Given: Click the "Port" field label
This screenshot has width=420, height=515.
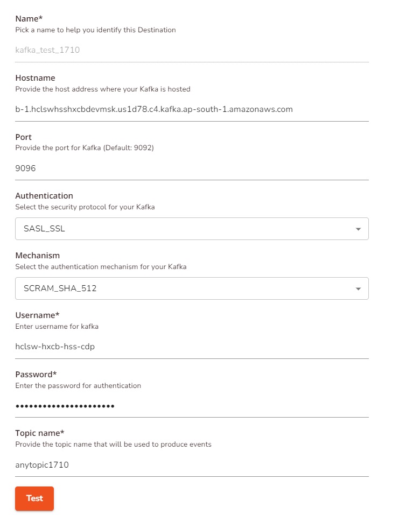Looking at the screenshot, I should coord(23,137).
